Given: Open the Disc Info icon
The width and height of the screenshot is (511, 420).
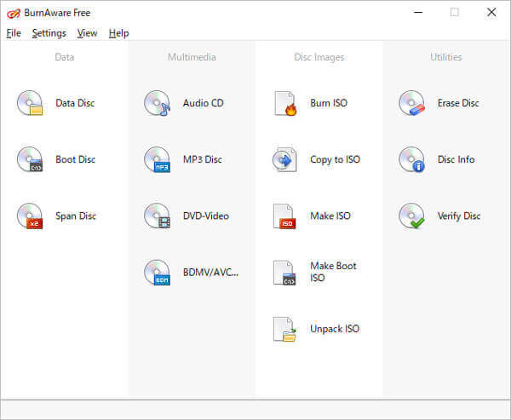Looking at the screenshot, I should 411,159.
